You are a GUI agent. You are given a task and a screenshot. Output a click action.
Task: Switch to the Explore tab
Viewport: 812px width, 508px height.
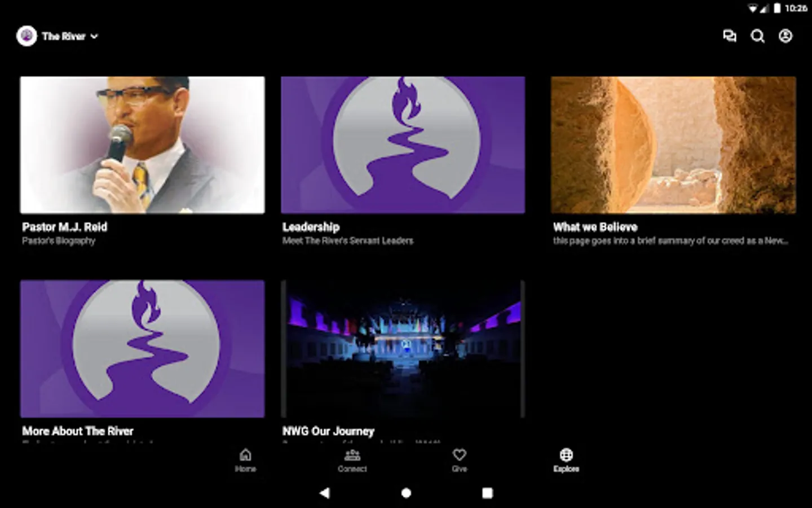tap(566, 461)
